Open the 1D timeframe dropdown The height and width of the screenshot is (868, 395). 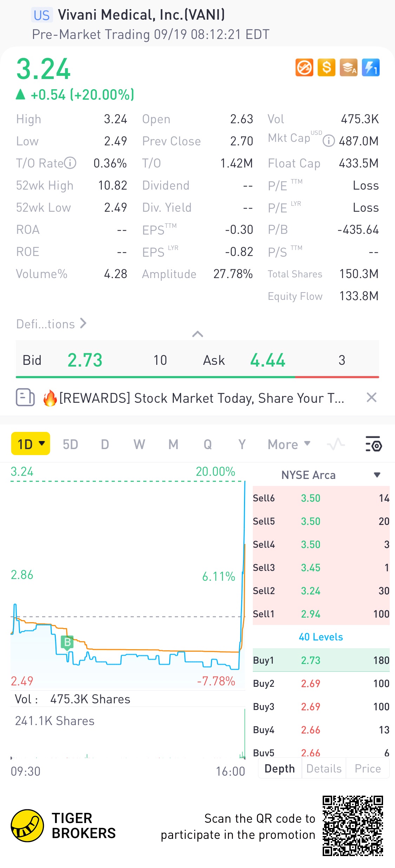pyautogui.click(x=31, y=444)
